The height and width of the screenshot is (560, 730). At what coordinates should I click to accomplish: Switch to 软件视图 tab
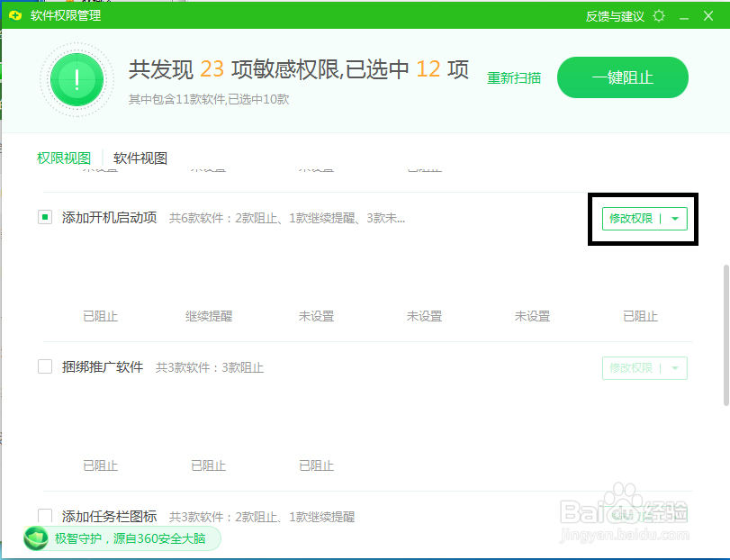click(x=140, y=158)
